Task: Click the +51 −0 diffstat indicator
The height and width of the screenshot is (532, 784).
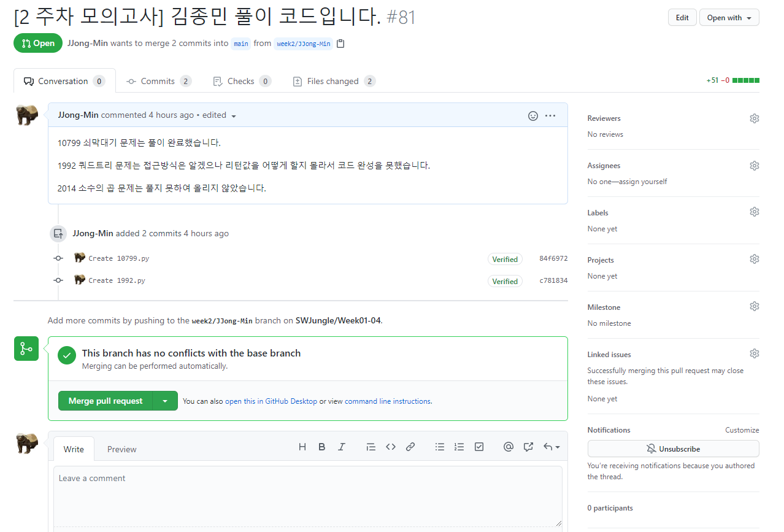Action: coord(732,80)
